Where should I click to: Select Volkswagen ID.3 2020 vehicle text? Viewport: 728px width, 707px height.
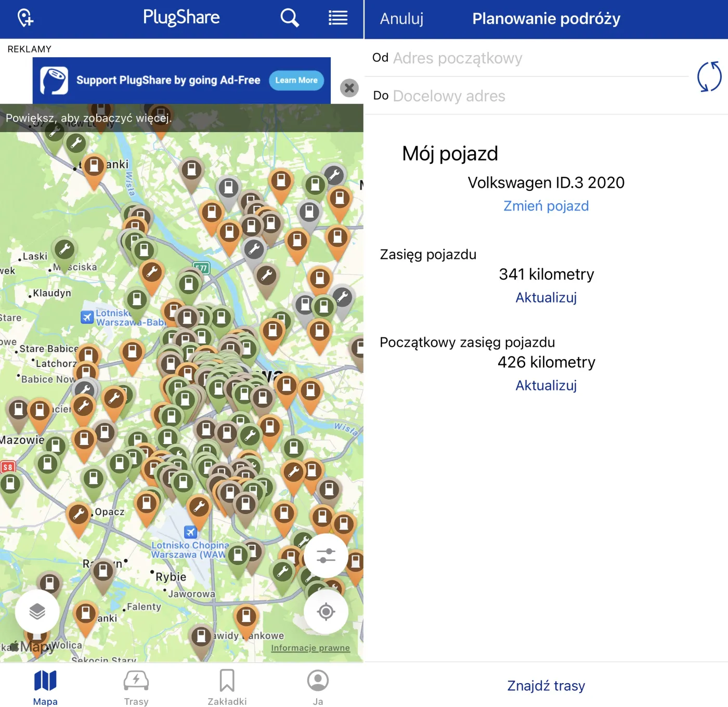(x=546, y=182)
